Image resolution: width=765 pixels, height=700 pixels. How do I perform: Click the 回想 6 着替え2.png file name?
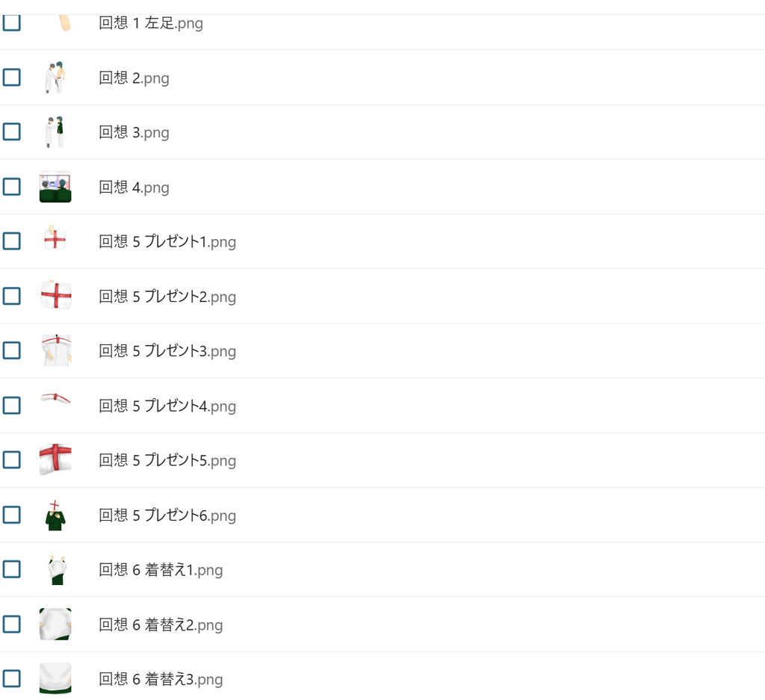pyautogui.click(x=161, y=625)
